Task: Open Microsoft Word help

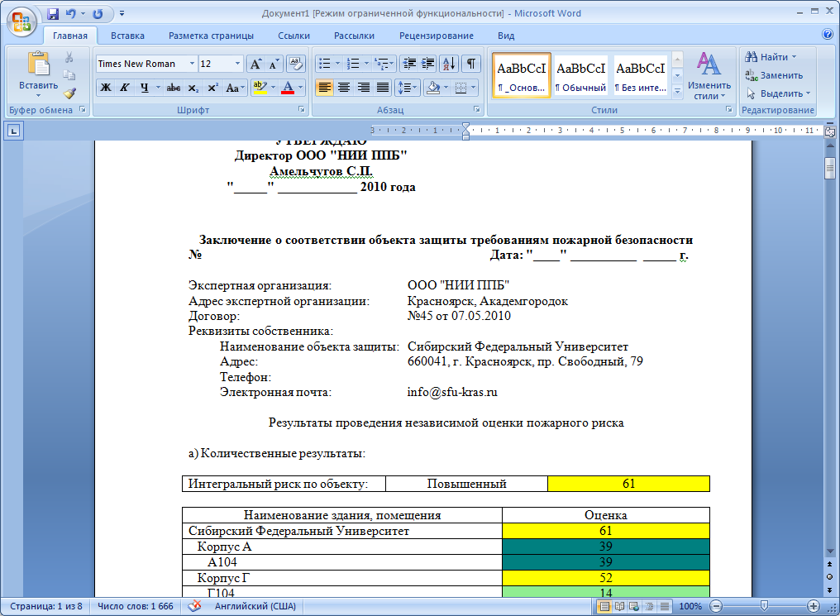Action: [827, 34]
